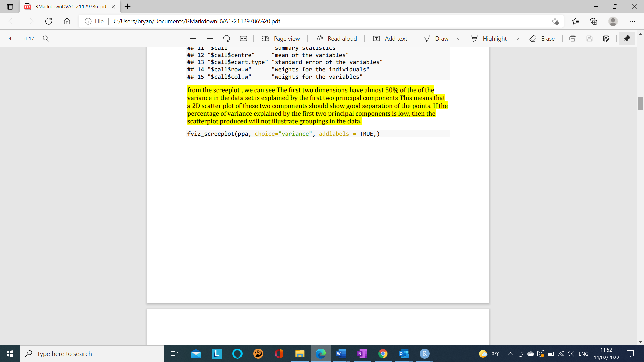Open the Word app in the taskbar
644x362 pixels.
tap(341, 354)
